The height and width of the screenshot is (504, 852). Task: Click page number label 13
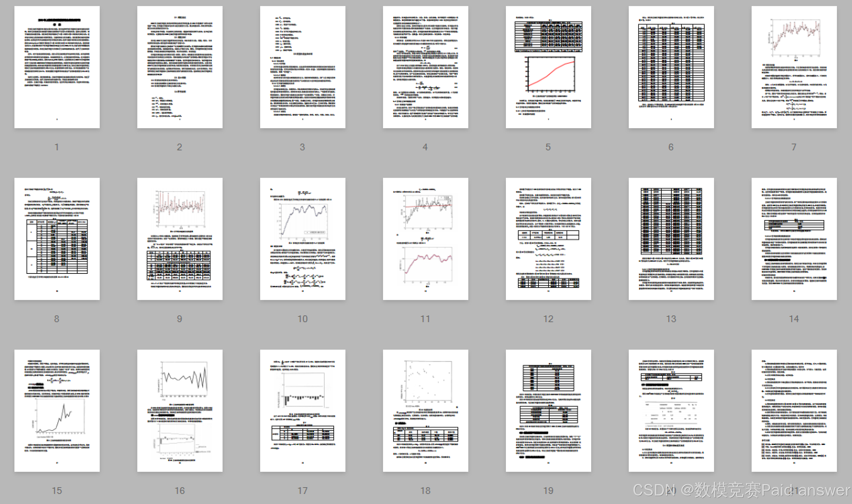coord(671,319)
